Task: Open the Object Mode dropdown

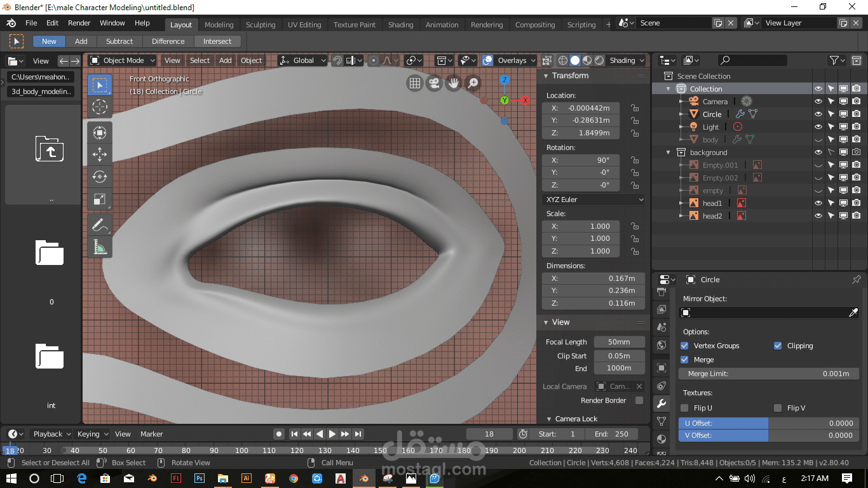Action: [123, 60]
